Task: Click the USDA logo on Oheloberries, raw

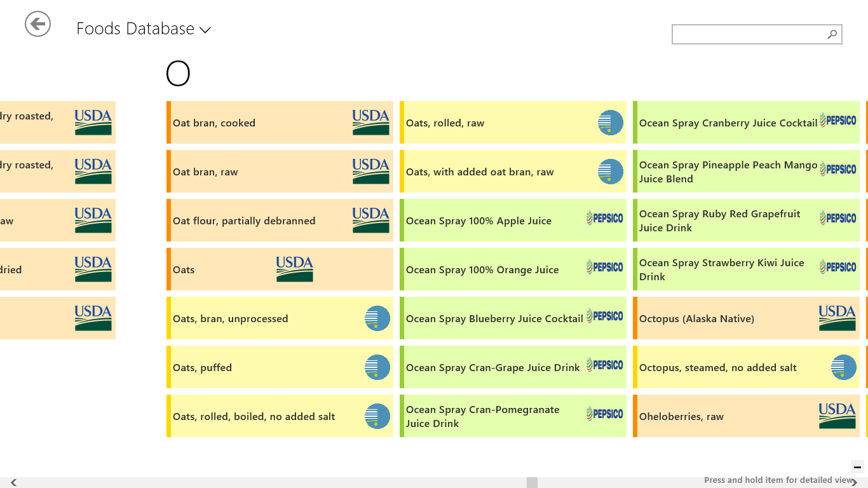Action: 837,416
